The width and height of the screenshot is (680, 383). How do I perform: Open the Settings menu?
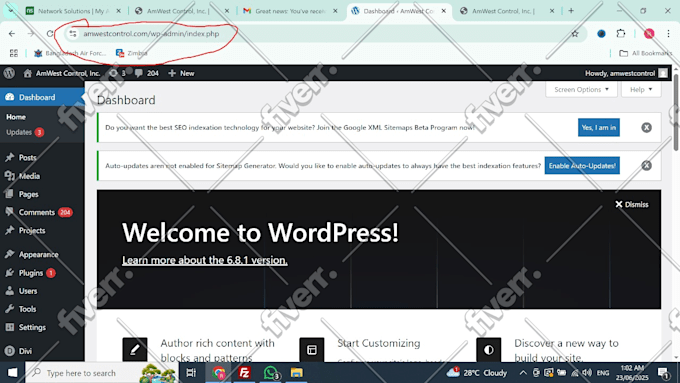(x=32, y=327)
